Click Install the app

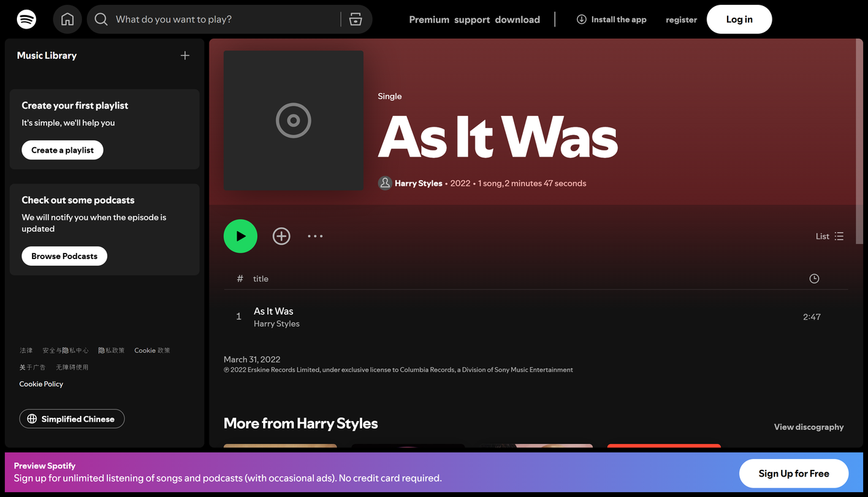click(612, 20)
